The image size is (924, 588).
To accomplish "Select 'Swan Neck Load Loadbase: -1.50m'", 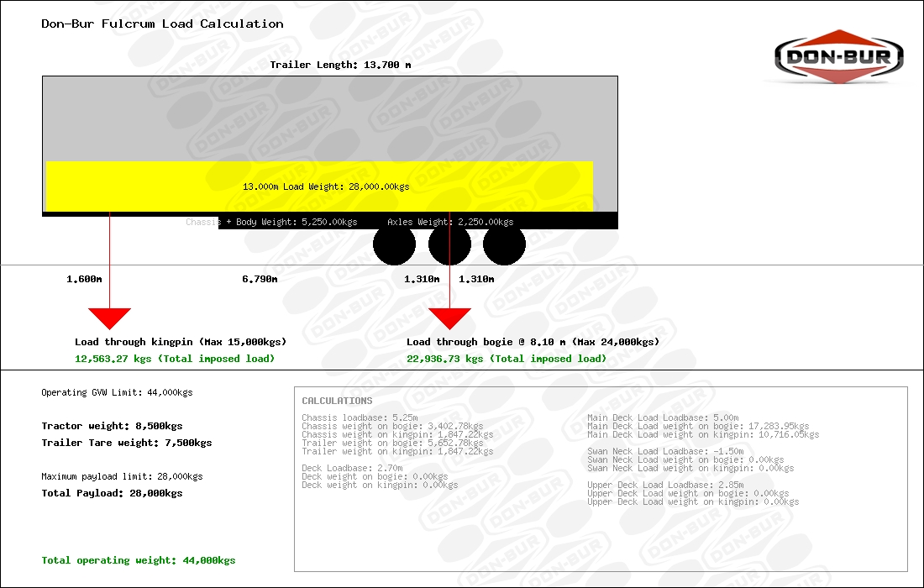I will pos(665,451).
